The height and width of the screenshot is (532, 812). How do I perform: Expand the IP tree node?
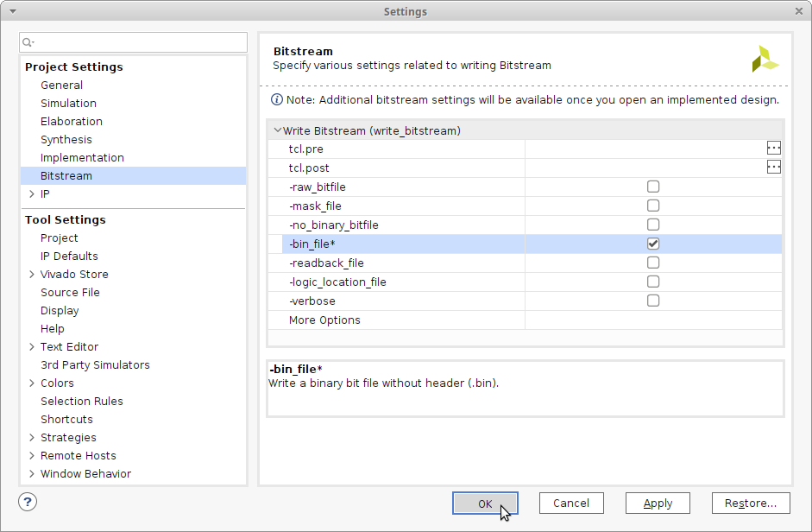(32, 194)
